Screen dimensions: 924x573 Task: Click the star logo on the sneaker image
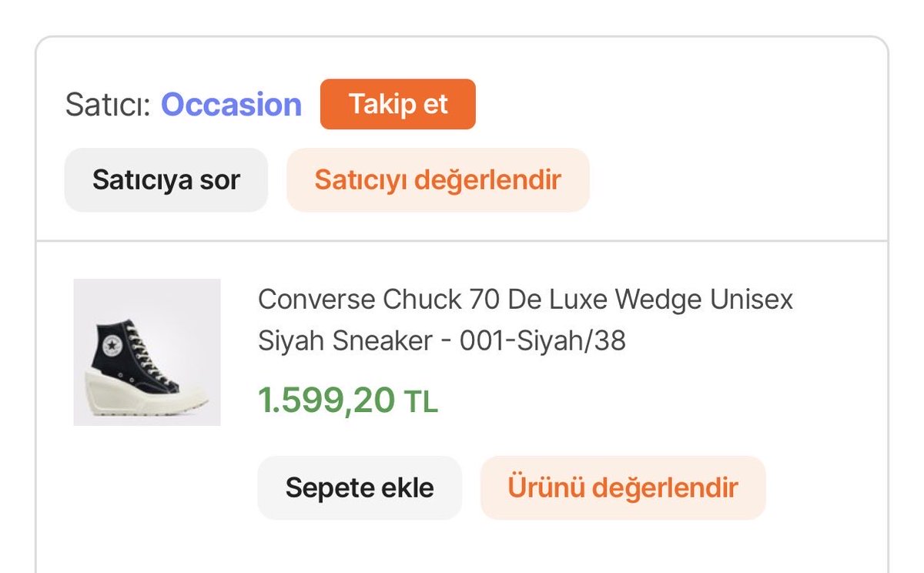111,347
